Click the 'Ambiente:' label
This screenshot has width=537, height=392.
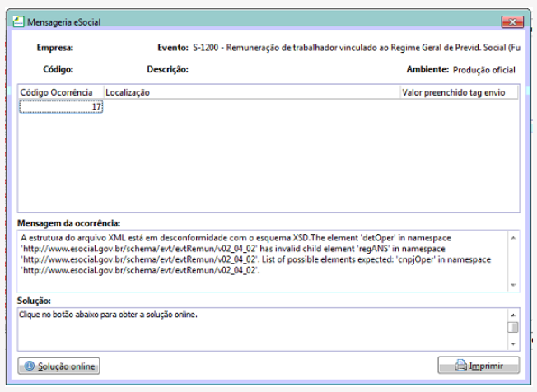427,69
